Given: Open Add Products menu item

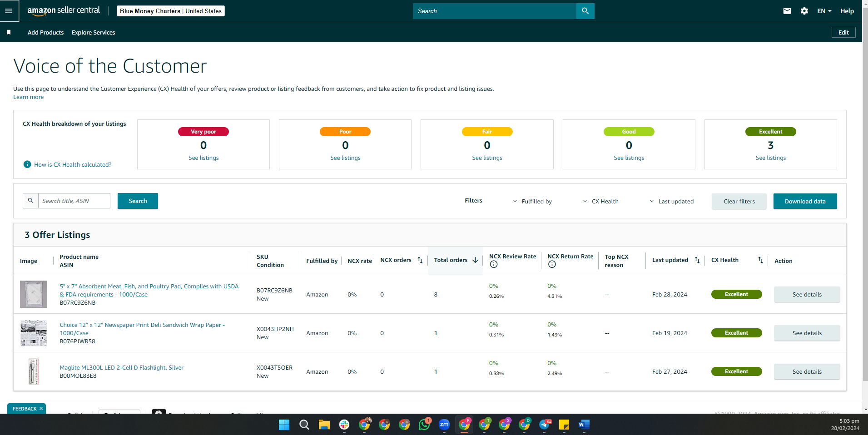Looking at the screenshot, I should [x=45, y=32].
